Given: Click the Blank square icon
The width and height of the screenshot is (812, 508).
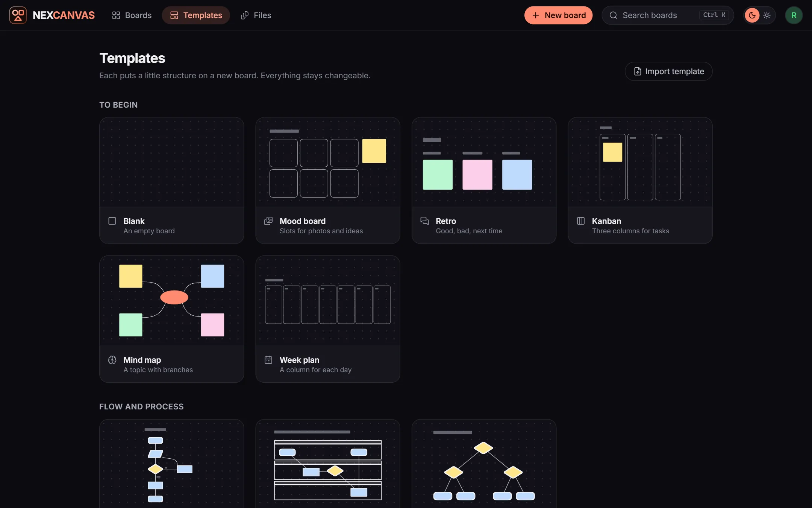Looking at the screenshot, I should click(x=112, y=221).
